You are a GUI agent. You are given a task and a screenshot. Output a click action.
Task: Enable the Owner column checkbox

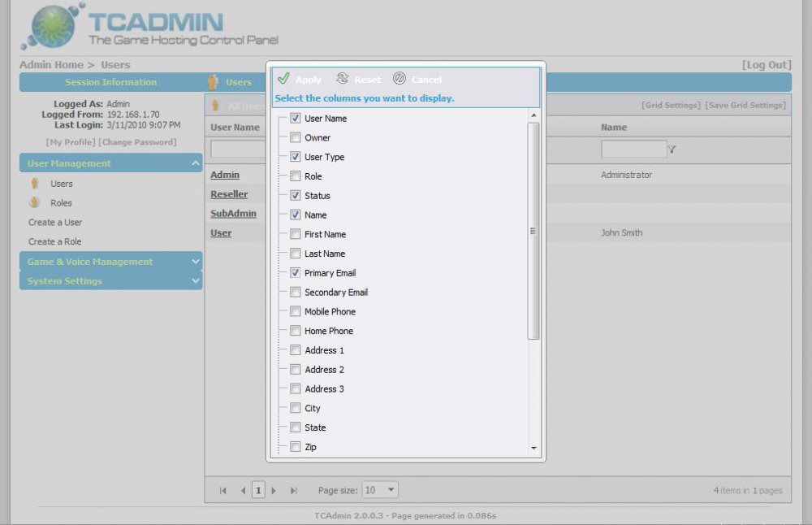point(296,138)
